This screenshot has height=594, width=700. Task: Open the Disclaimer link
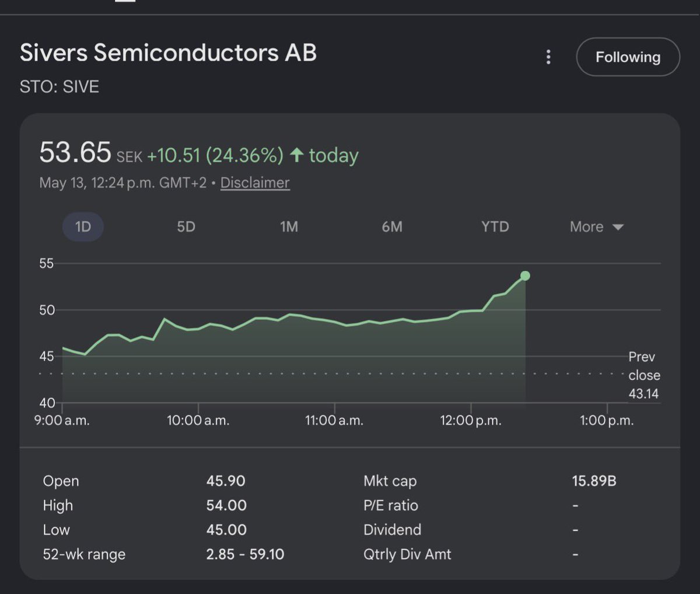pyautogui.click(x=255, y=183)
